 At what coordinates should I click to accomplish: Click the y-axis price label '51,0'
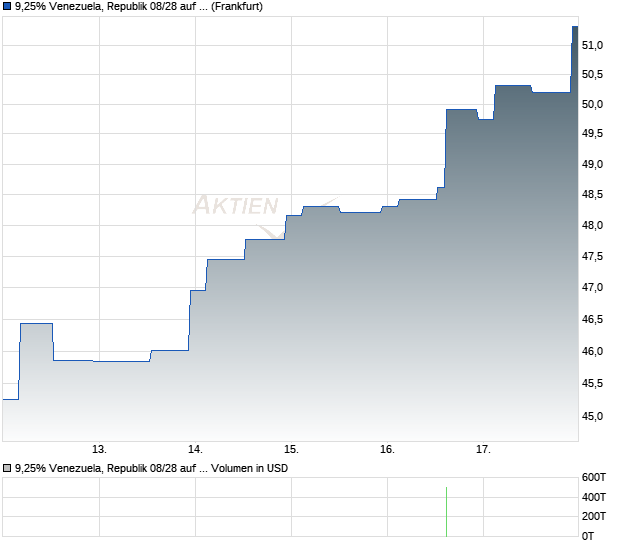[592, 45]
